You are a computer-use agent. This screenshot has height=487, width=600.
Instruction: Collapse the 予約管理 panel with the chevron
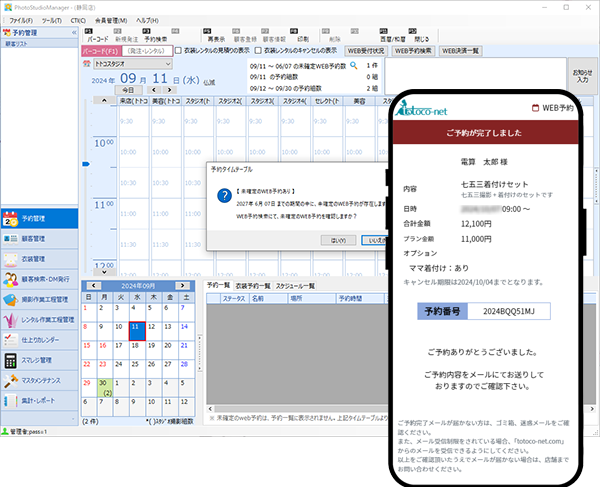pyautogui.click(x=75, y=32)
